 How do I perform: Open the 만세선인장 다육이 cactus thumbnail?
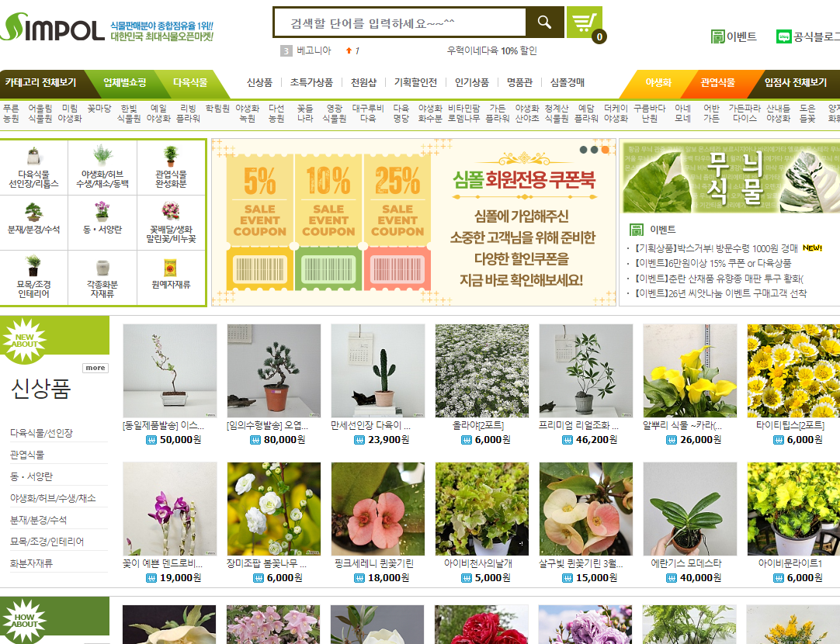[x=377, y=370]
